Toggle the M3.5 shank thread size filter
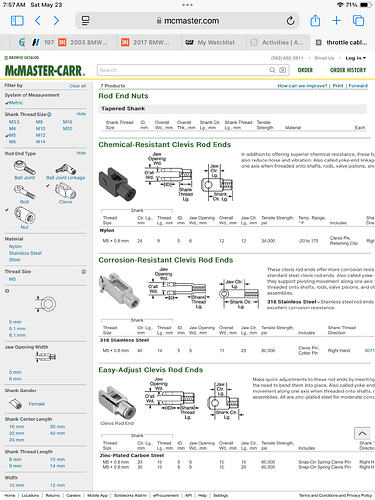This screenshot has width=375, height=500. (x=14, y=122)
